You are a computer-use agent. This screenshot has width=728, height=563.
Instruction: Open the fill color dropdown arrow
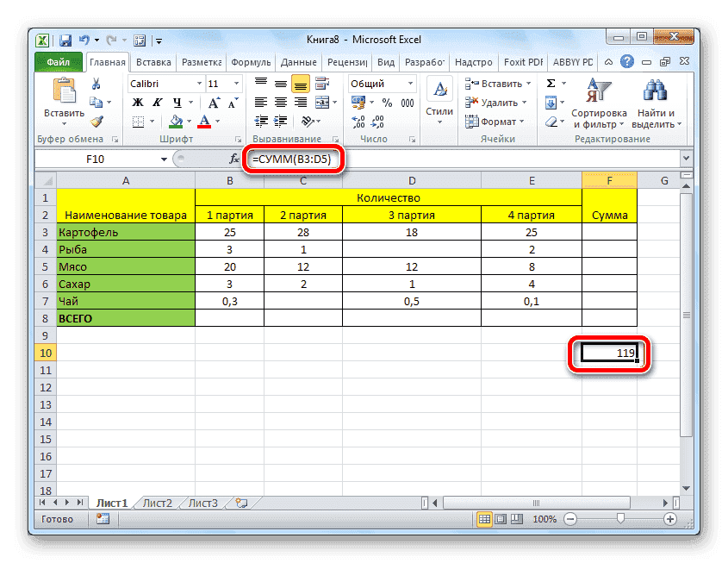190,121
